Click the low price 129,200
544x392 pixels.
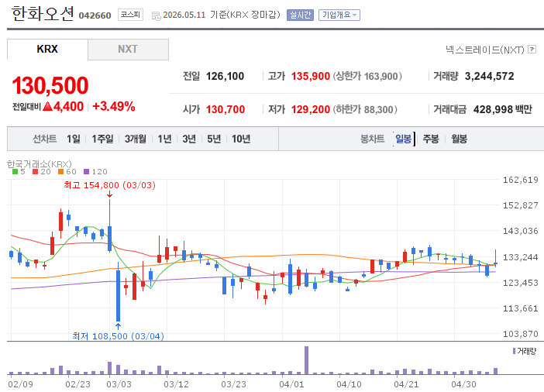tap(311, 109)
